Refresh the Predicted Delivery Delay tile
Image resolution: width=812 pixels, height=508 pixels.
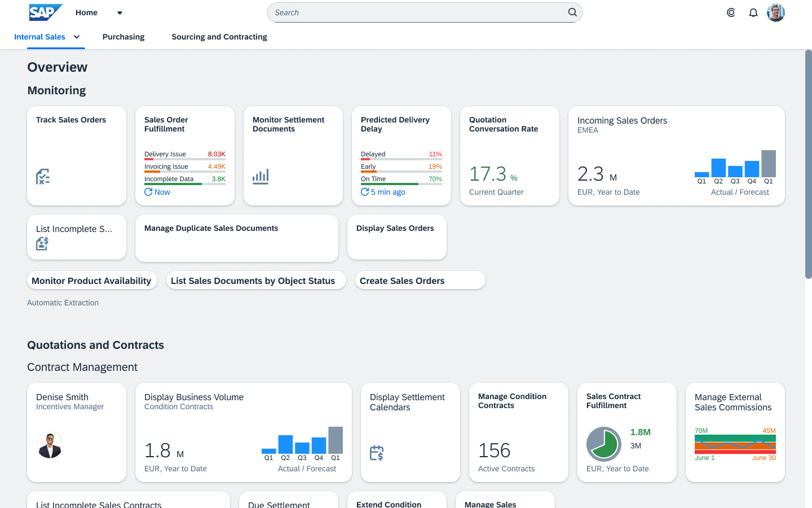point(365,191)
